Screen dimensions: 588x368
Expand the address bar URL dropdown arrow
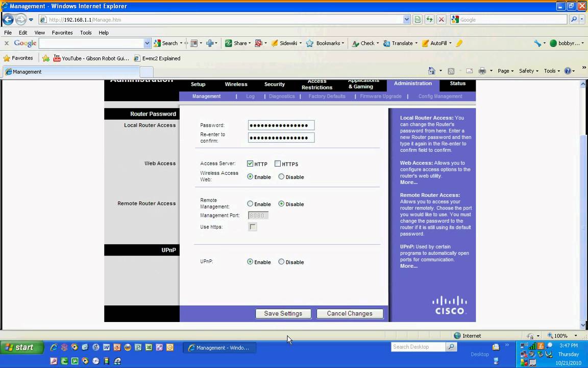[x=406, y=19]
